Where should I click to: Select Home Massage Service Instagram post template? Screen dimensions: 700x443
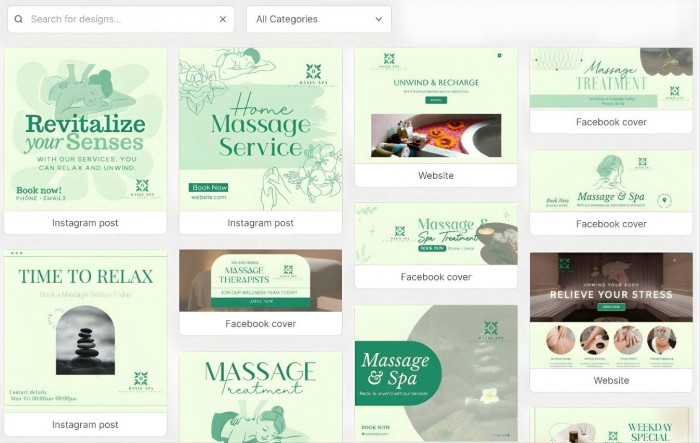tap(260, 128)
